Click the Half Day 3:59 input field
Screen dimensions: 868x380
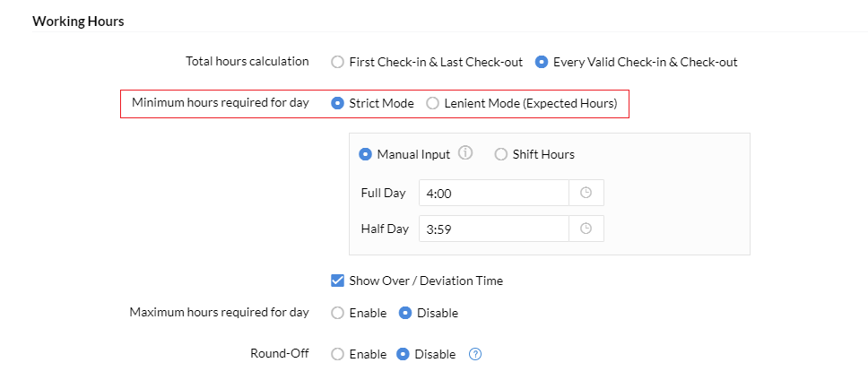tap(494, 229)
